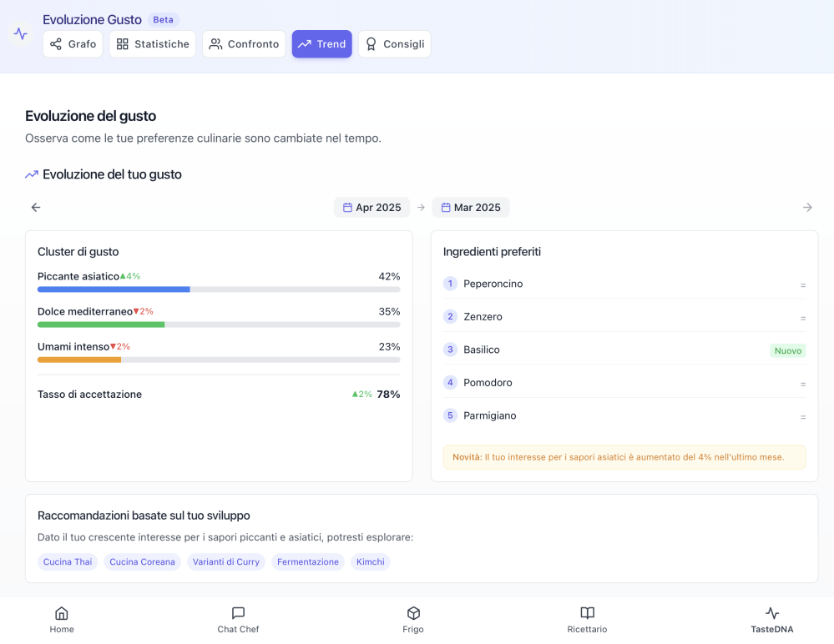Click the waveform logo icon top left
The image size is (834, 644).
pyautogui.click(x=21, y=33)
